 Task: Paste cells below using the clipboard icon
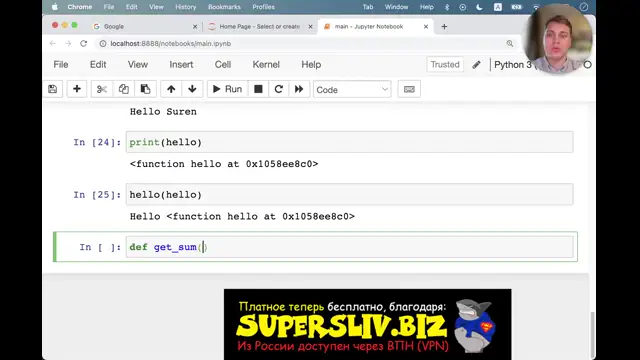pyautogui.click(x=145, y=89)
